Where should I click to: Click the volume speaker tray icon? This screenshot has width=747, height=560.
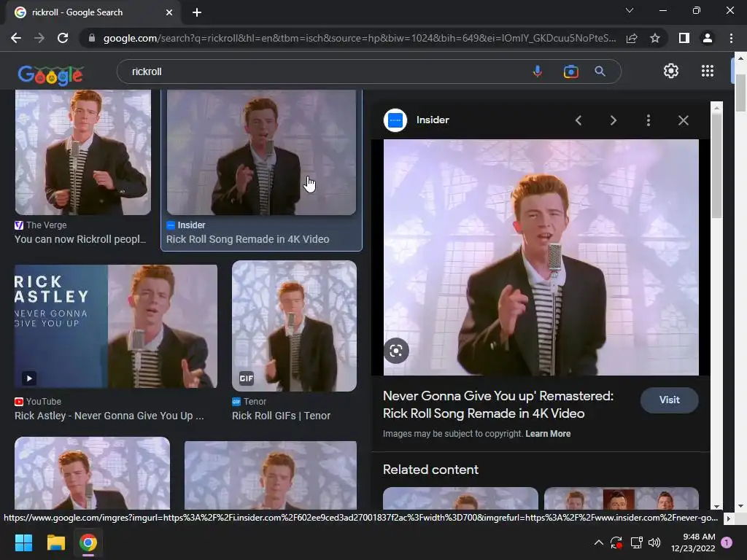point(654,542)
